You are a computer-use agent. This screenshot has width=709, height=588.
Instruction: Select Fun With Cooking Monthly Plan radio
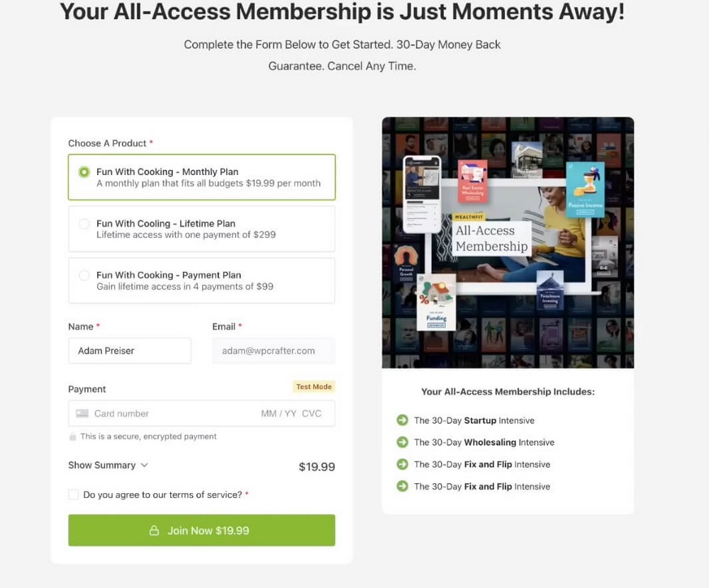(84, 172)
